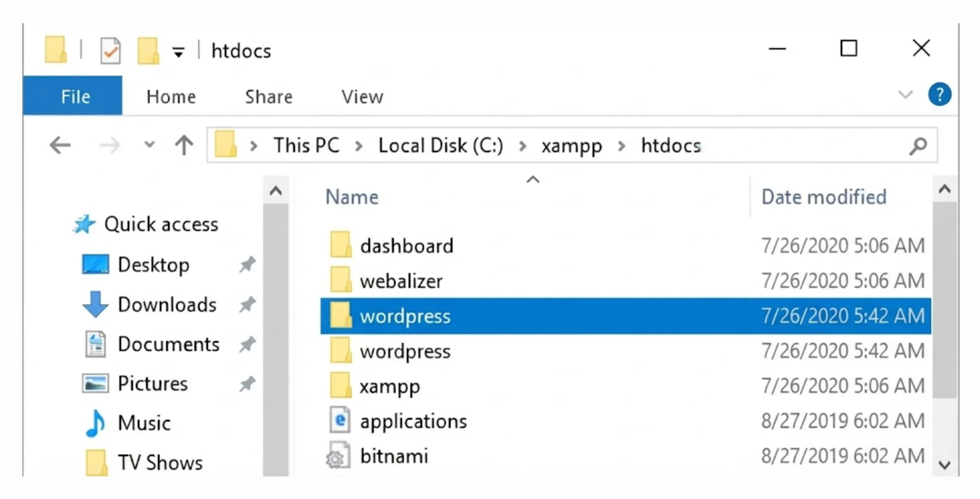The image size is (980, 499).
Task: Navigate to xampp in the breadcrumb
Action: (x=572, y=147)
